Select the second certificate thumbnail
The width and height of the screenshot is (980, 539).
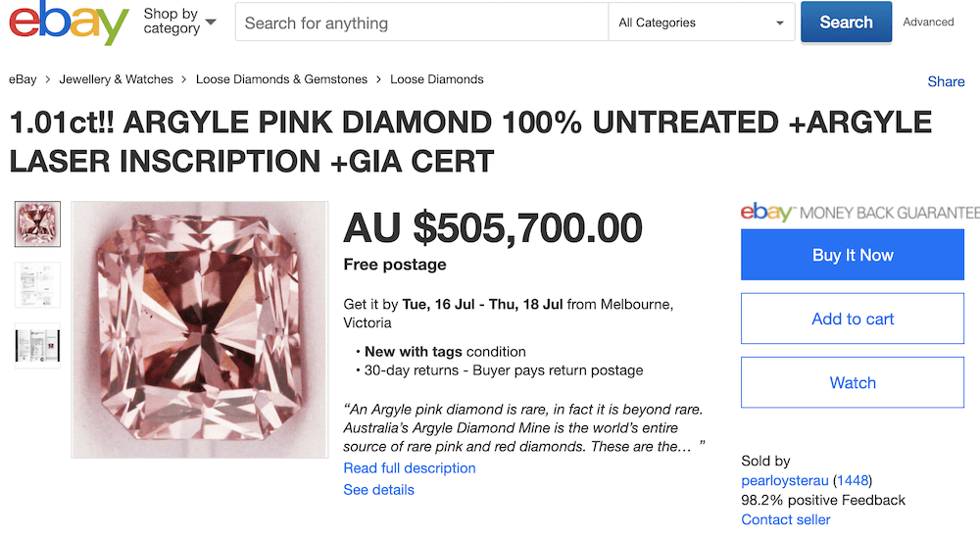(37, 284)
